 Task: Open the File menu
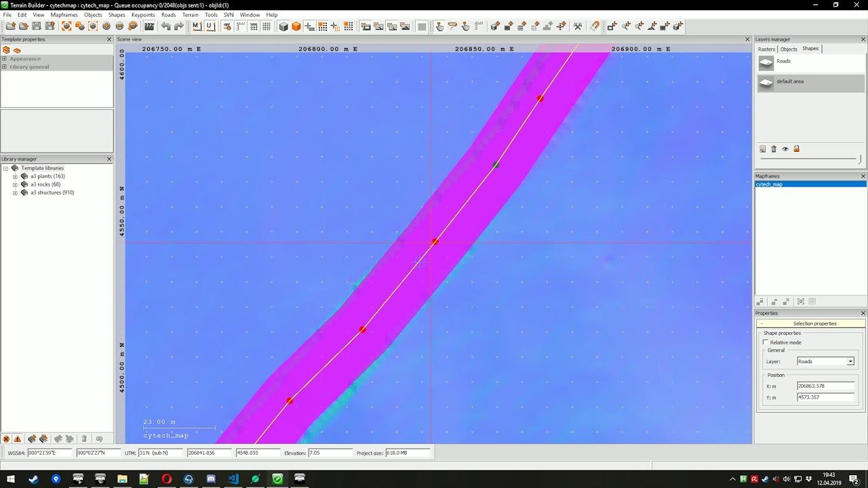point(7,15)
